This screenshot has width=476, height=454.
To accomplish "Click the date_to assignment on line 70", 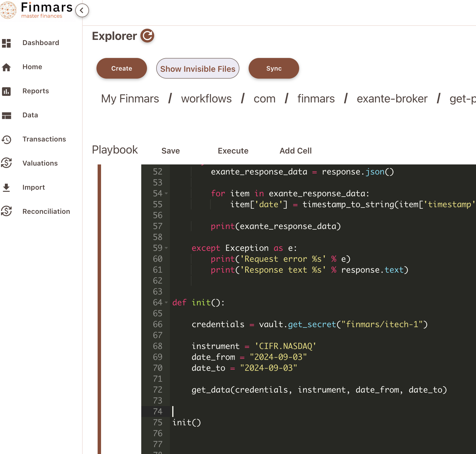I will pos(244,368).
